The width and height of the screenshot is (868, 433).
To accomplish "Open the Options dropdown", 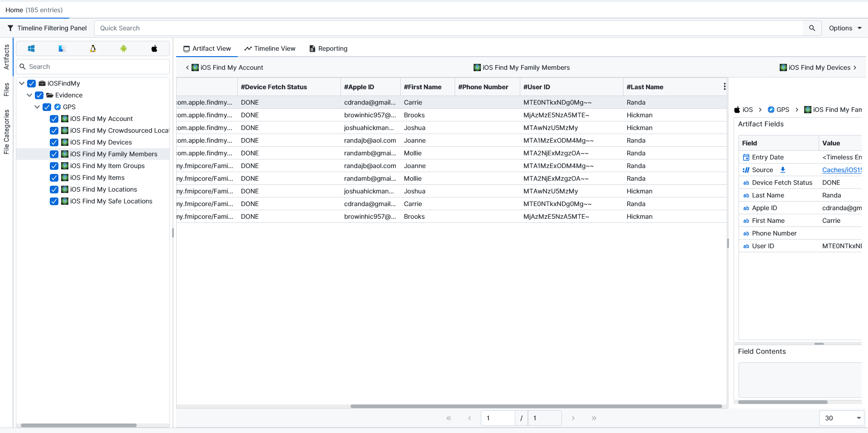I will tap(845, 28).
